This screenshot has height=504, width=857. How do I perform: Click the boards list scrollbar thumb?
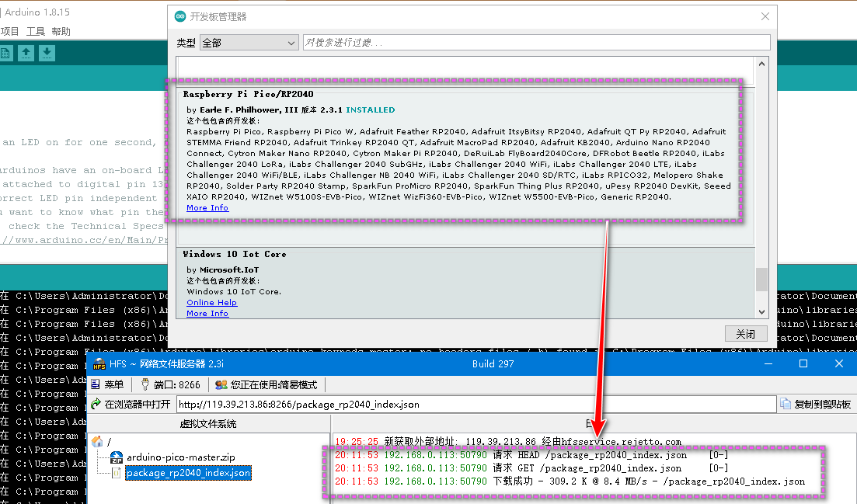[x=762, y=279]
